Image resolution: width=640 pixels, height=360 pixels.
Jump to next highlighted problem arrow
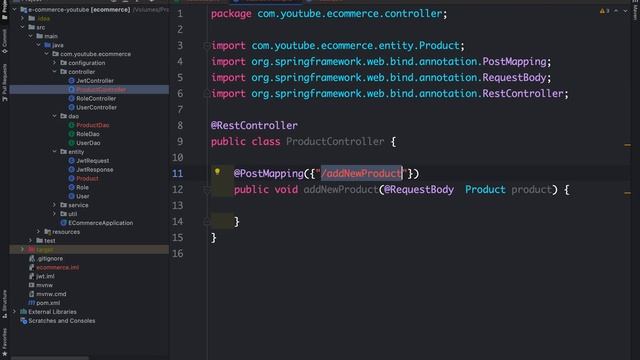tap(625, 11)
